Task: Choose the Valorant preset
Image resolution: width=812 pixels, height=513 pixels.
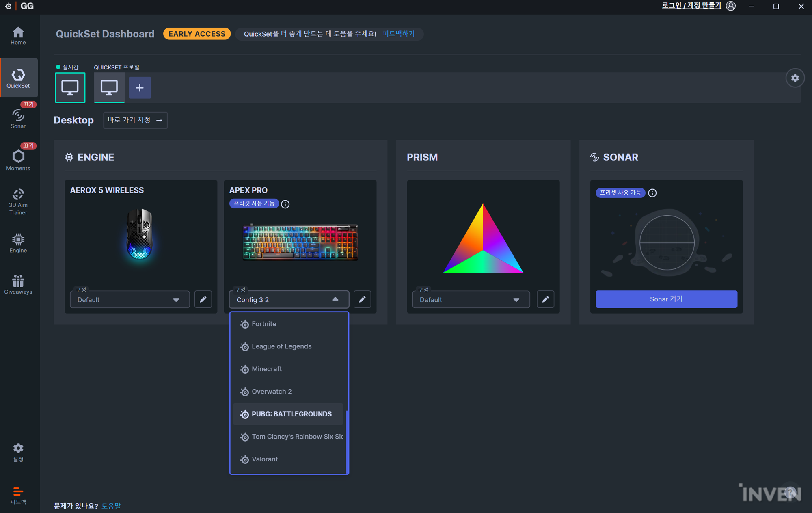Action: [x=288, y=459]
